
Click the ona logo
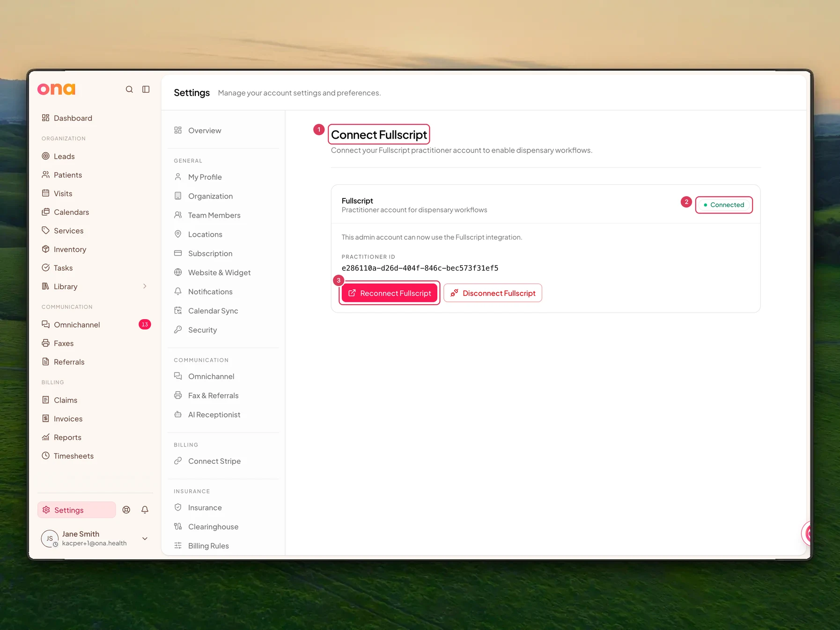click(x=56, y=89)
